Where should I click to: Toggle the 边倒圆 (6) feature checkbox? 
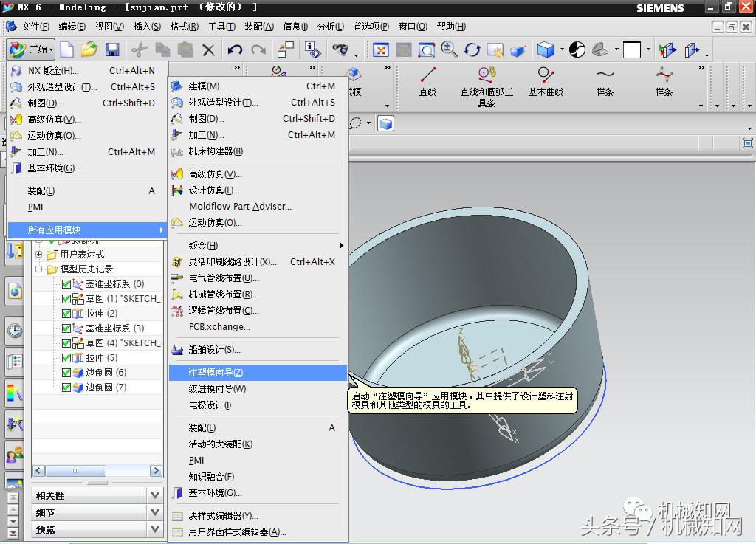66,373
